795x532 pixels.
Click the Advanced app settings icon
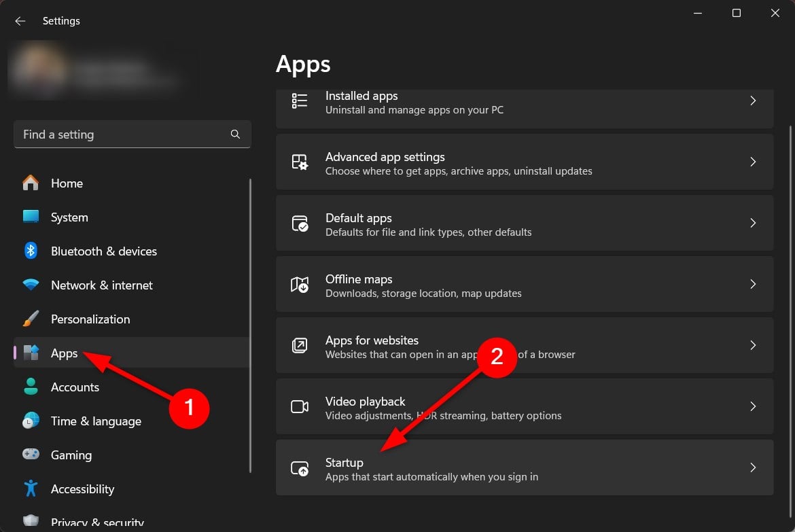coord(300,162)
